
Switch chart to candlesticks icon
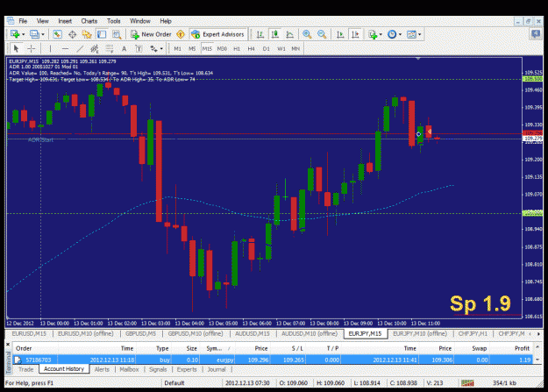[275, 34]
